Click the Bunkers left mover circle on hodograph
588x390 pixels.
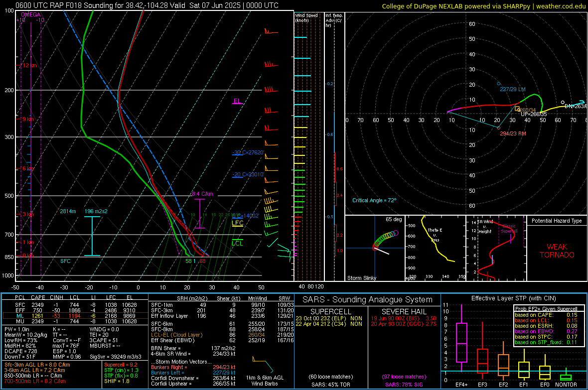(499, 84)
